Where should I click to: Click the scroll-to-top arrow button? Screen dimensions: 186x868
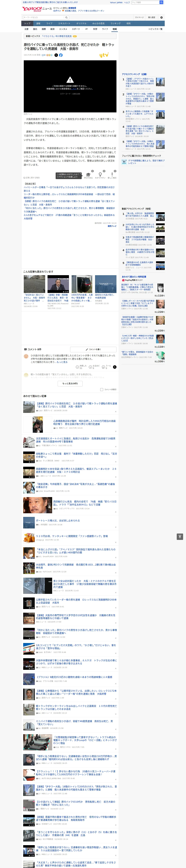point(180,536)
